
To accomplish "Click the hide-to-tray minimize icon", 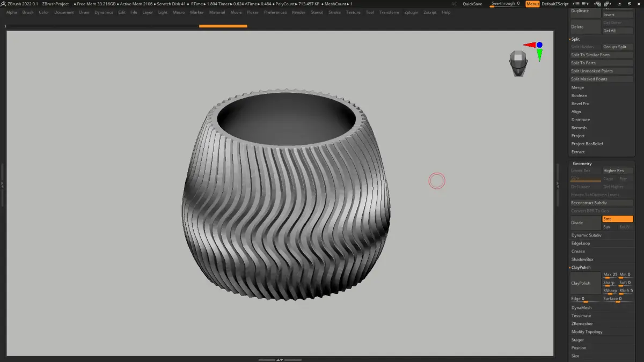I will click(x=619, y=4).
